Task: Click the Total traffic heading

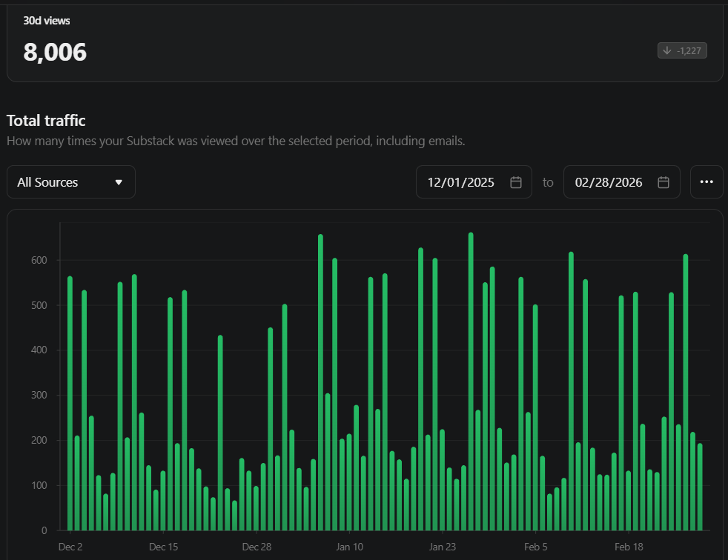Action: [x=46, y=121]
